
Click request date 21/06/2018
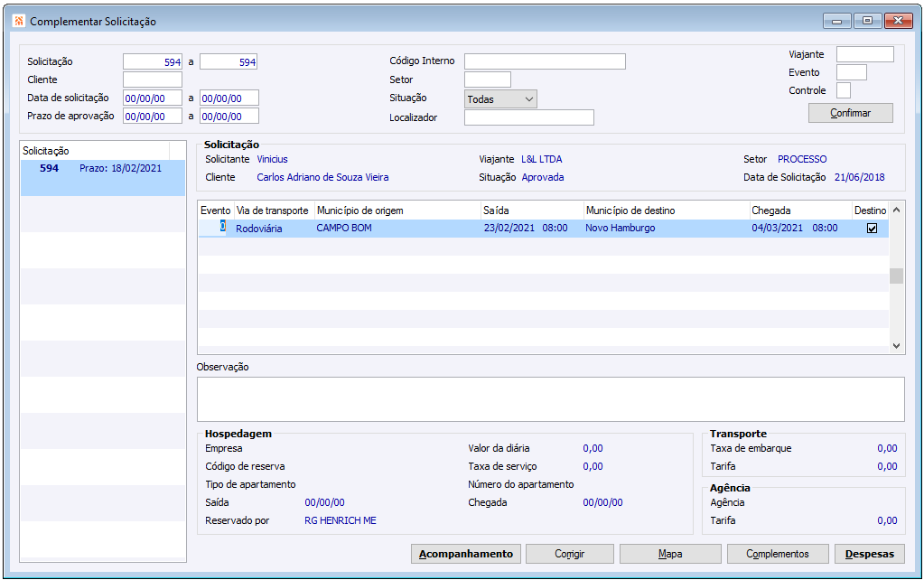tap(859, 177)
